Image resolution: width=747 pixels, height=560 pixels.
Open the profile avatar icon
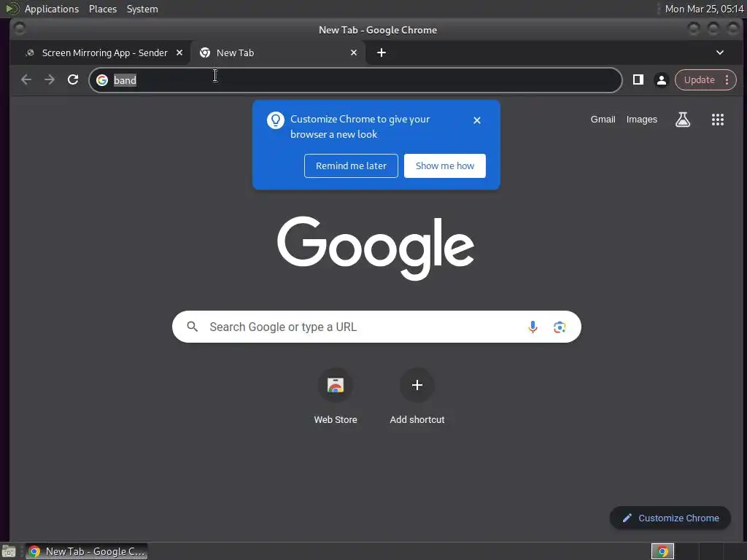pos(661,80)
